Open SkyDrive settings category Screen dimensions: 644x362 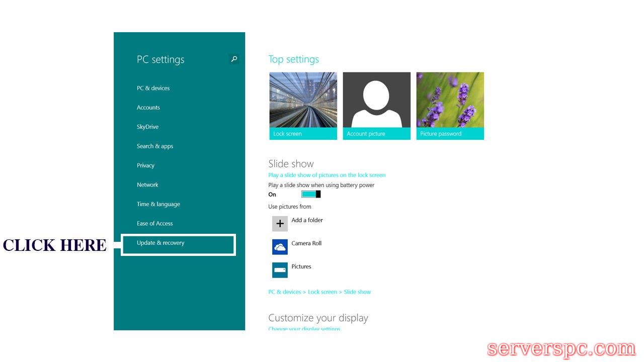point(147,127)
